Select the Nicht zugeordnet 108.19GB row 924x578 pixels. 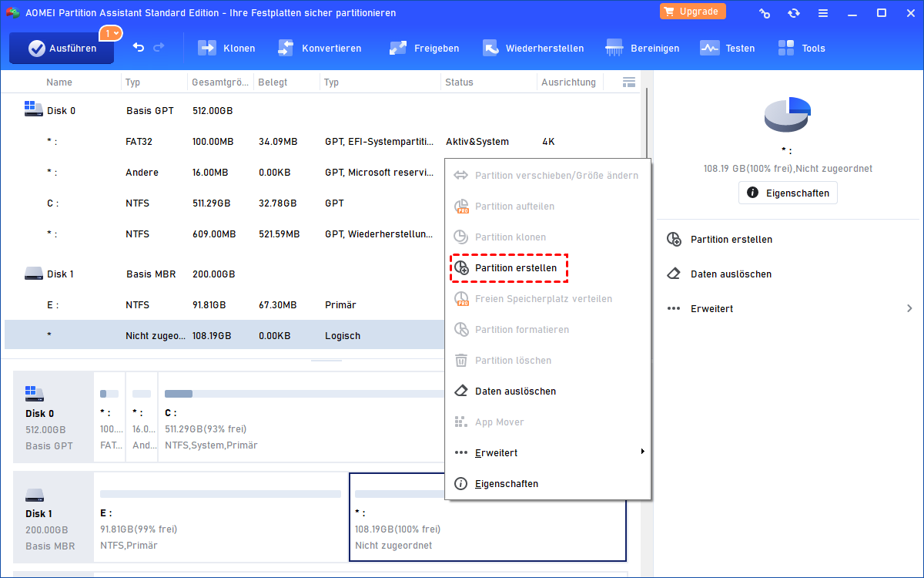225,335
